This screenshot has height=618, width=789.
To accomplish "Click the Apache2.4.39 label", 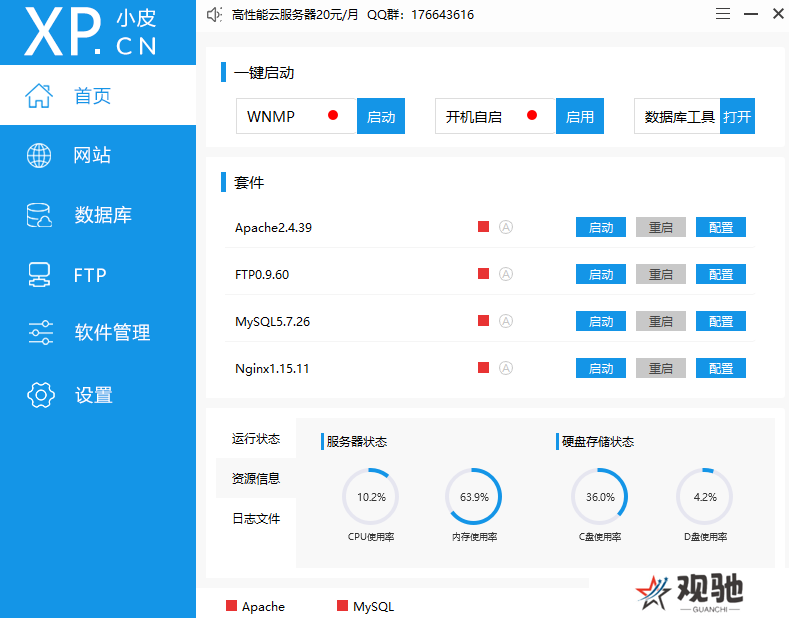I will [x=273, y=228].
